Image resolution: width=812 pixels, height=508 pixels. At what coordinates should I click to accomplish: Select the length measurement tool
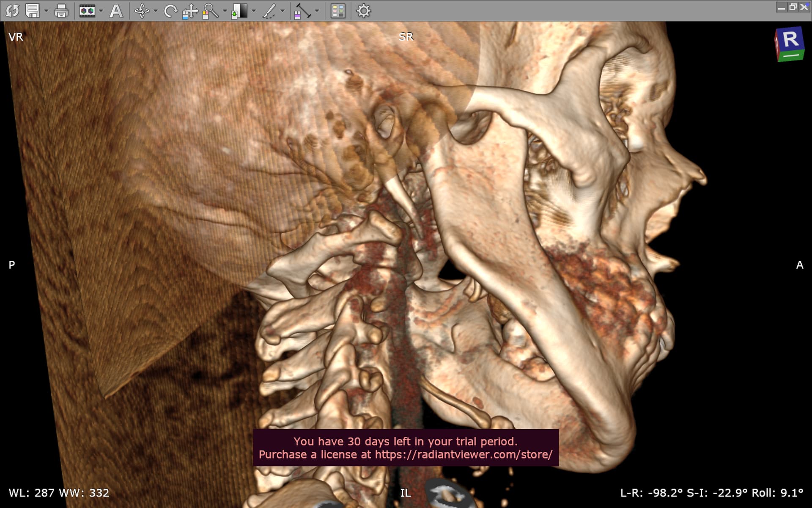(302, 11)
